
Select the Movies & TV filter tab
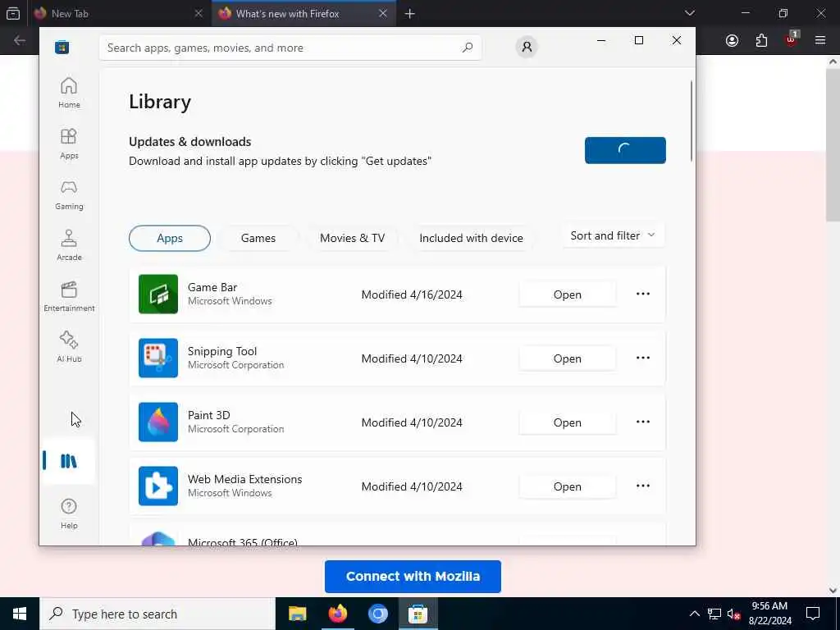tap(352, 238)
